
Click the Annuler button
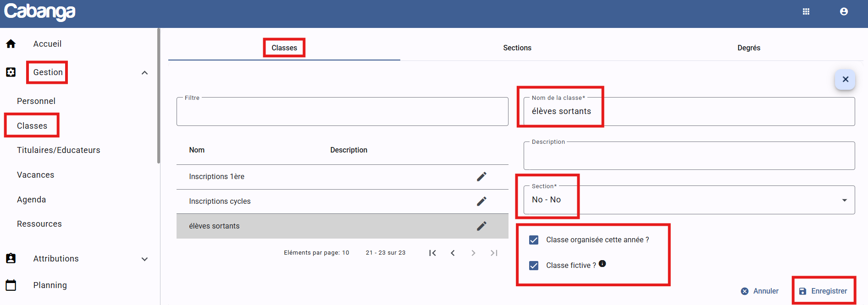760,291
